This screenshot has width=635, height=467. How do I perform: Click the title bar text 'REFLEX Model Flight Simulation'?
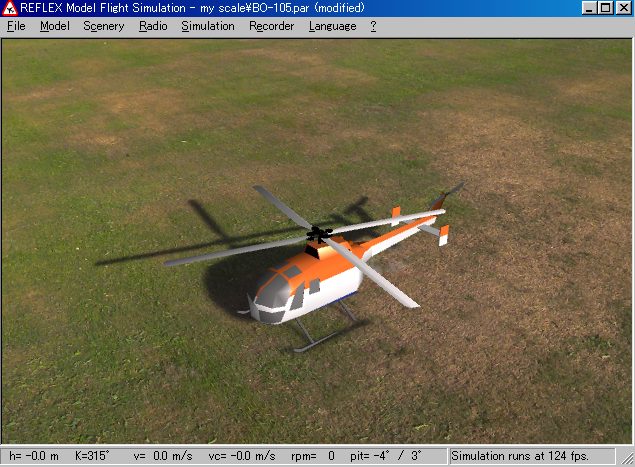pos(103,8)
